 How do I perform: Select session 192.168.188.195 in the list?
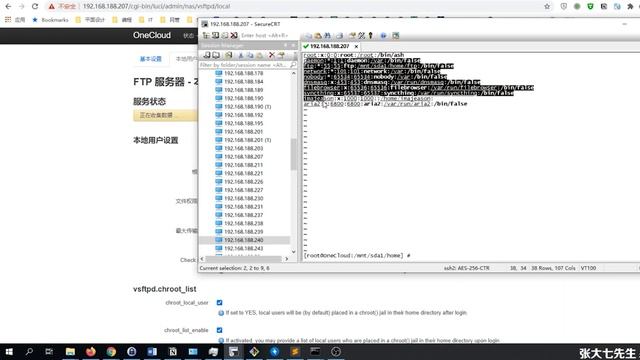(243, 123)
